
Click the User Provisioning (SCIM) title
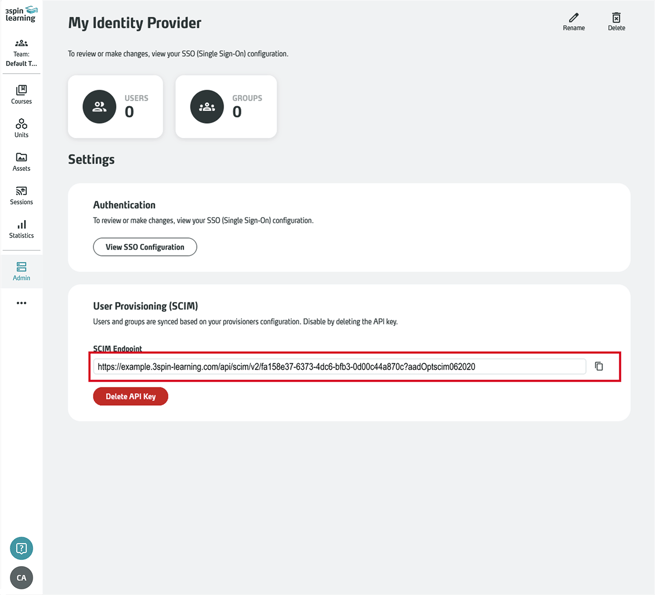[x=145, y=306]
